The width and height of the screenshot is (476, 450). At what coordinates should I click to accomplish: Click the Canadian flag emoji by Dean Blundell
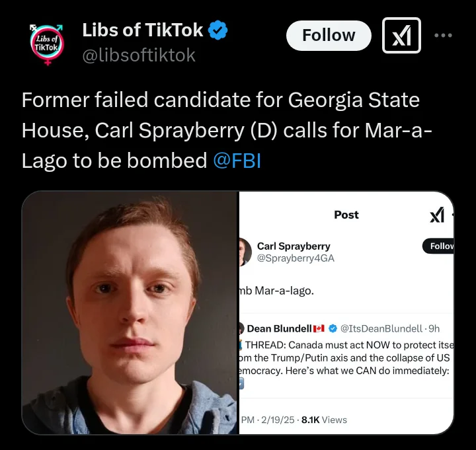(319, 328)
